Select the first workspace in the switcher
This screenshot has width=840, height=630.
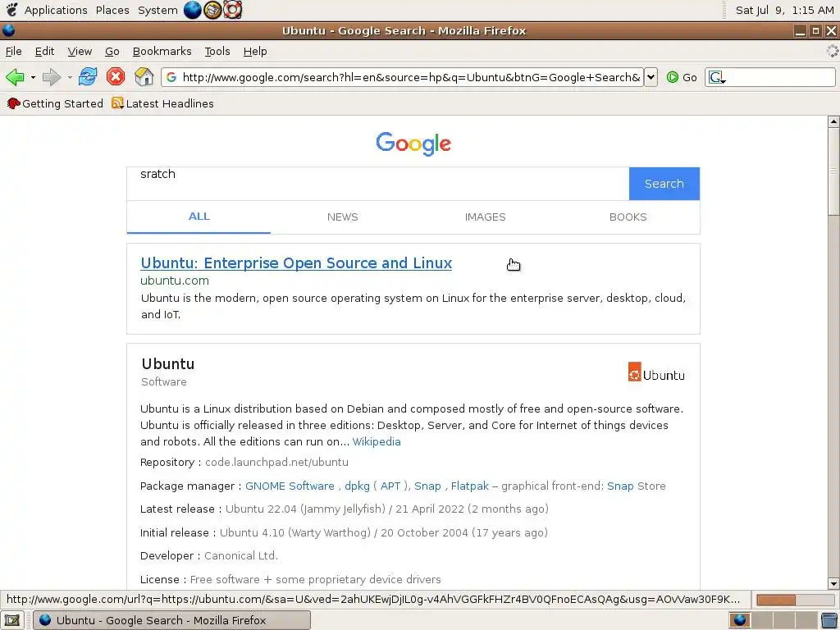(x=740, y=620)
